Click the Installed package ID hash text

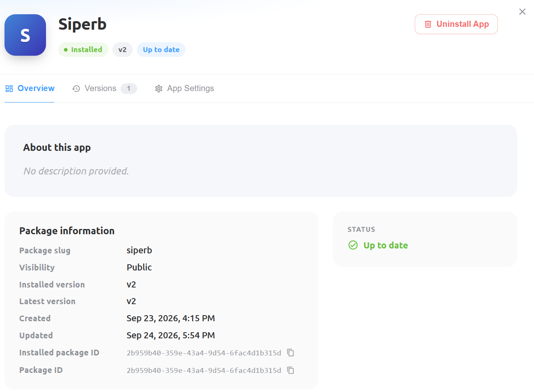point(204,353)
